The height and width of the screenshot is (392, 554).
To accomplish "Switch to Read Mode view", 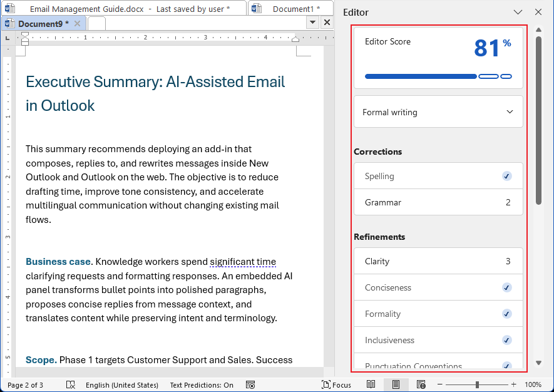I will [x=371, y=384].
